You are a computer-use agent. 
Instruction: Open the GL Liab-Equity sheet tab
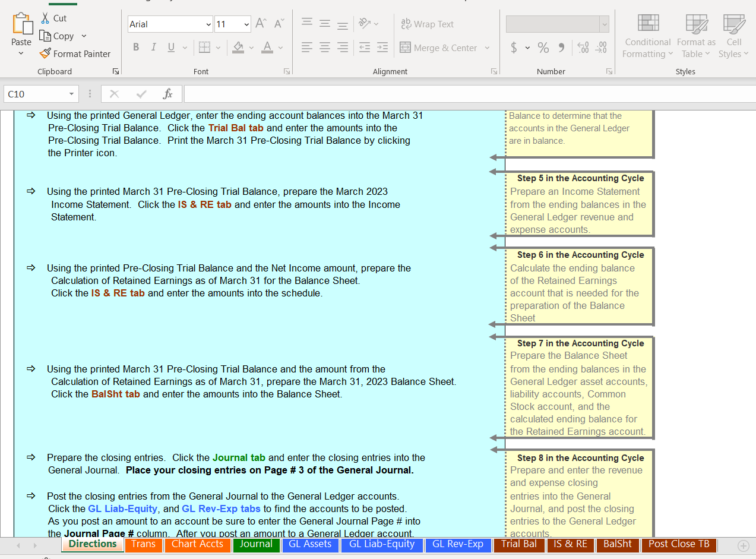click(382, 544)
